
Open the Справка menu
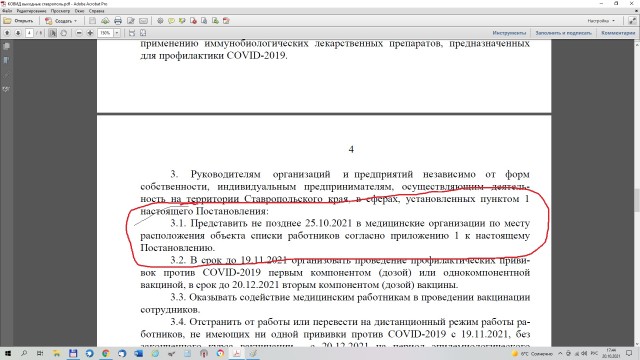click(x=97, y=11)
